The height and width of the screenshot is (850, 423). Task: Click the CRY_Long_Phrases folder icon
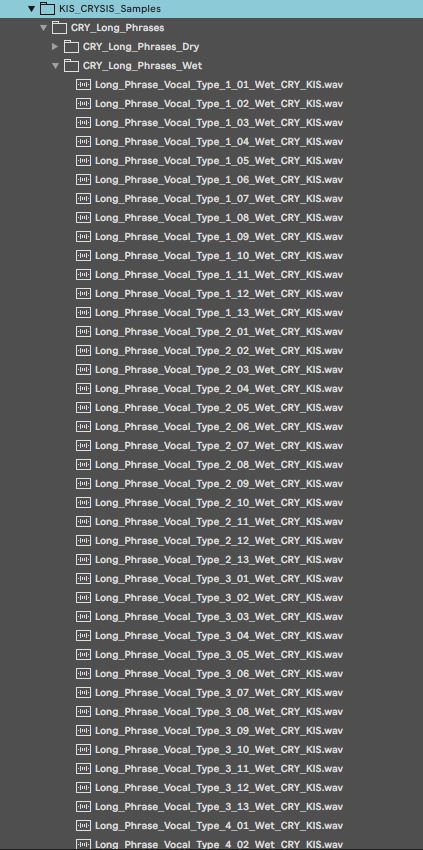59,28
